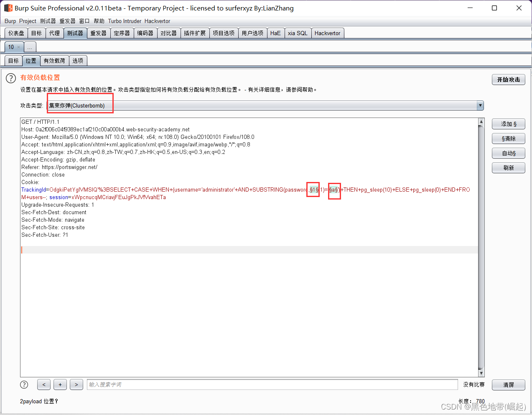Switch to the intruder 目标 sub-tab
532x415 pixels.
[x=13, y=61]
